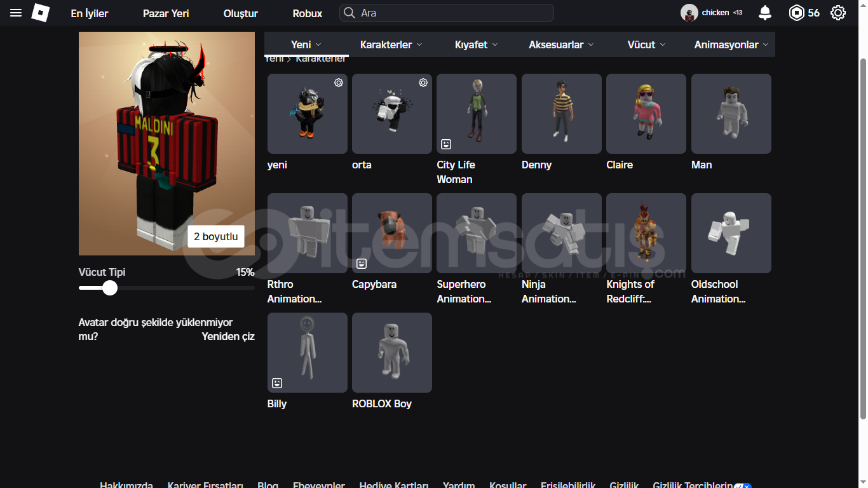Select the Billy stick figure thumbnail
The image size is (868, 488).
point(308,353)
